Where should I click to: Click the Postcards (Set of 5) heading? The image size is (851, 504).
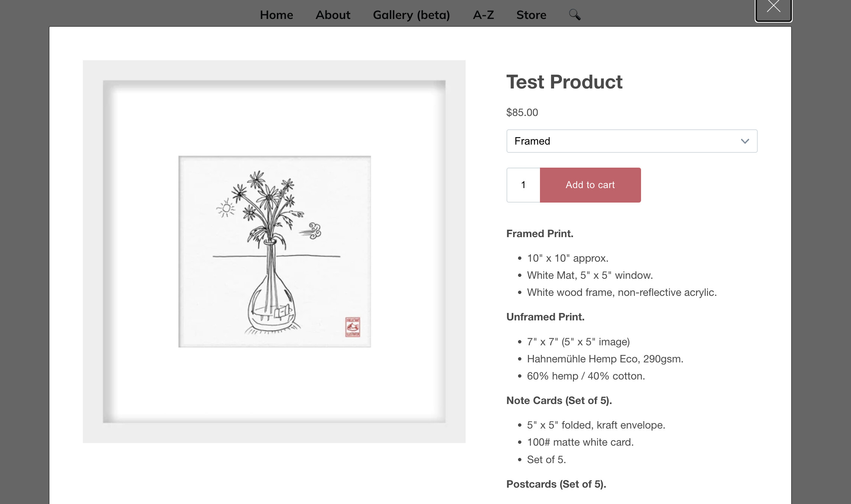pyautogui.click(x=556, y=484)
